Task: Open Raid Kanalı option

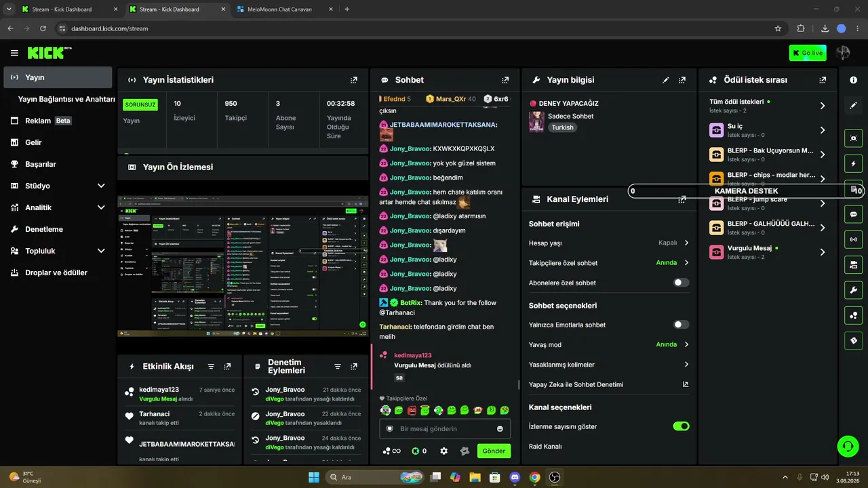Action: click(545, 447)
